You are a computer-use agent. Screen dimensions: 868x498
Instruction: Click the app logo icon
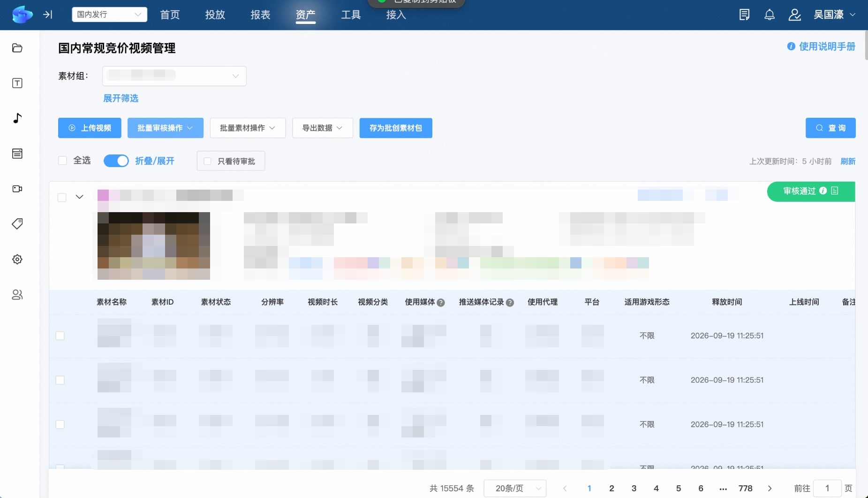22,15
